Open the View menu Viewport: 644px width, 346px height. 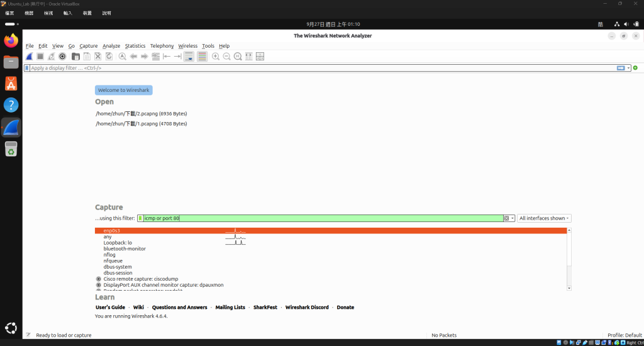coord(57,46)
